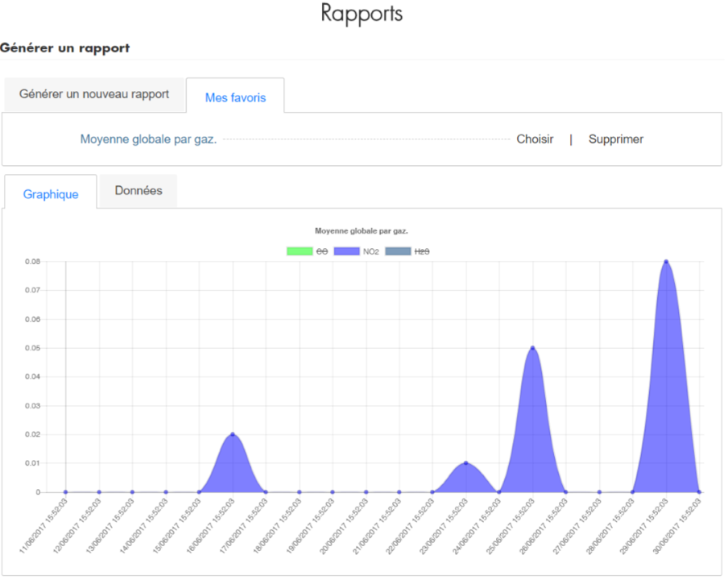This screenshot has width=728, height=584.
Task: Click the x-axis label 25/06/2017 15:52:03
Action: click(511, 526)
